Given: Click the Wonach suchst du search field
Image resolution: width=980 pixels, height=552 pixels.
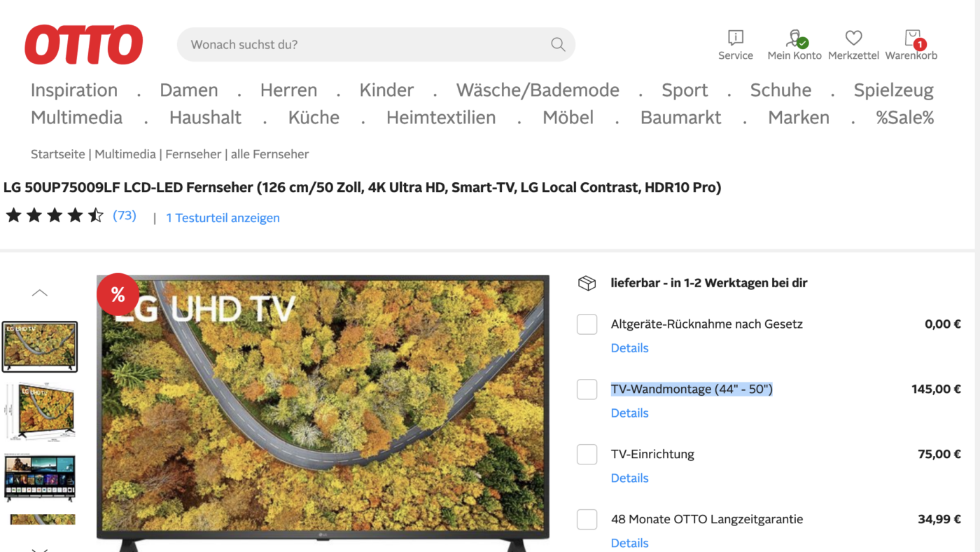Looking at the screenshot, I should click(x=376, y=45).
